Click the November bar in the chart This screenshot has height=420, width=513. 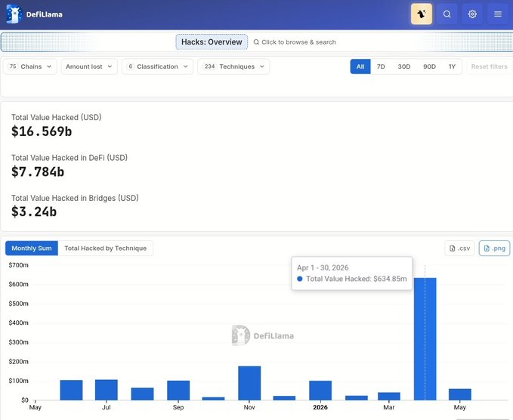(249, 383)
